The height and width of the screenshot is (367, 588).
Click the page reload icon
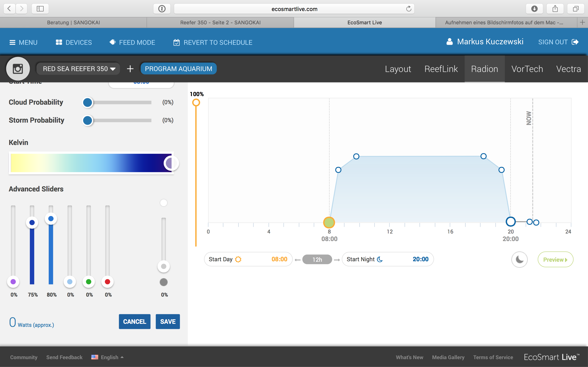click(409, 9)
